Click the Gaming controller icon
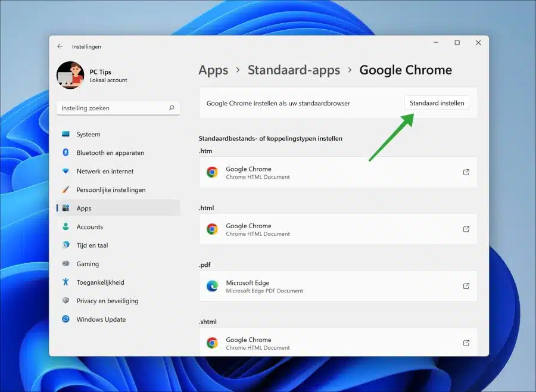 66,263
